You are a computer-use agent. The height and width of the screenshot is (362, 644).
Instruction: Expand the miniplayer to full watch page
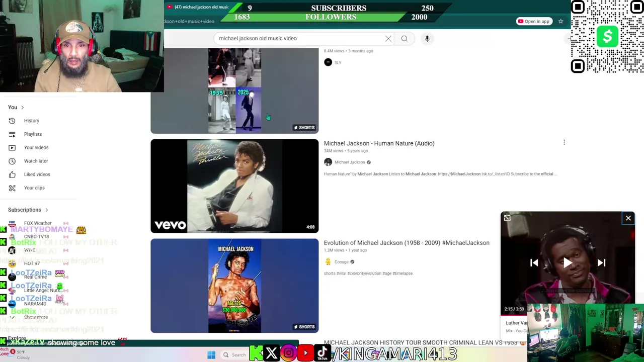pos(507,218)
